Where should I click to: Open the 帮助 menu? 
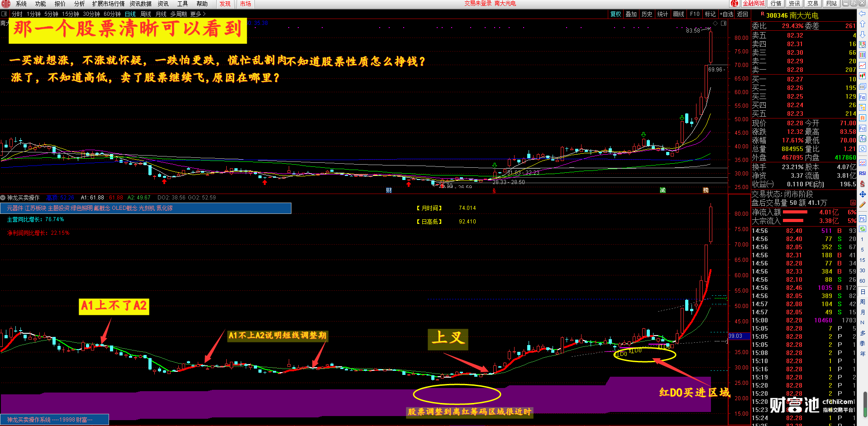click(202, 4)
